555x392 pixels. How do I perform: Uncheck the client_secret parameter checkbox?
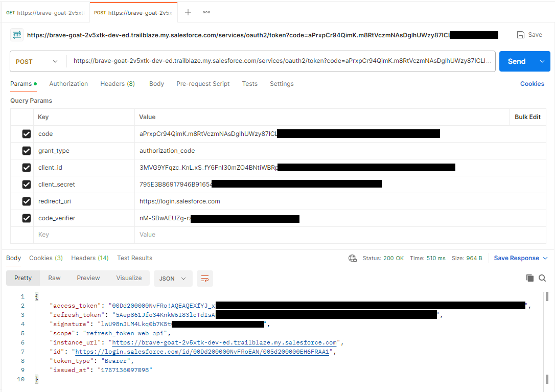(x=27, y=185)
